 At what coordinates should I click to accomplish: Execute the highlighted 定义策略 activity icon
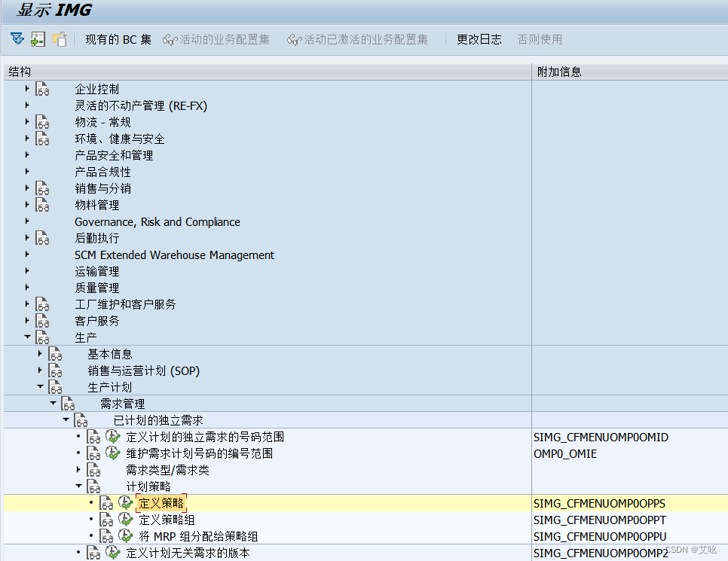click(x=125, y=502)
